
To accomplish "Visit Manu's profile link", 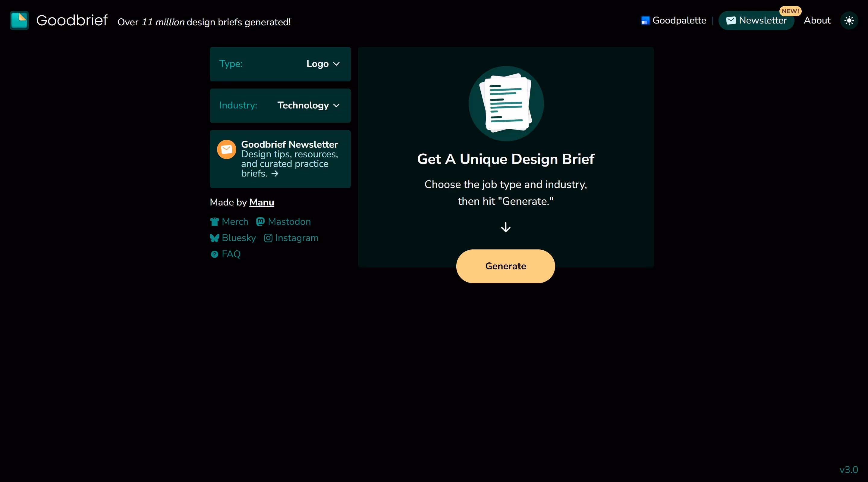I will (262, 202).
